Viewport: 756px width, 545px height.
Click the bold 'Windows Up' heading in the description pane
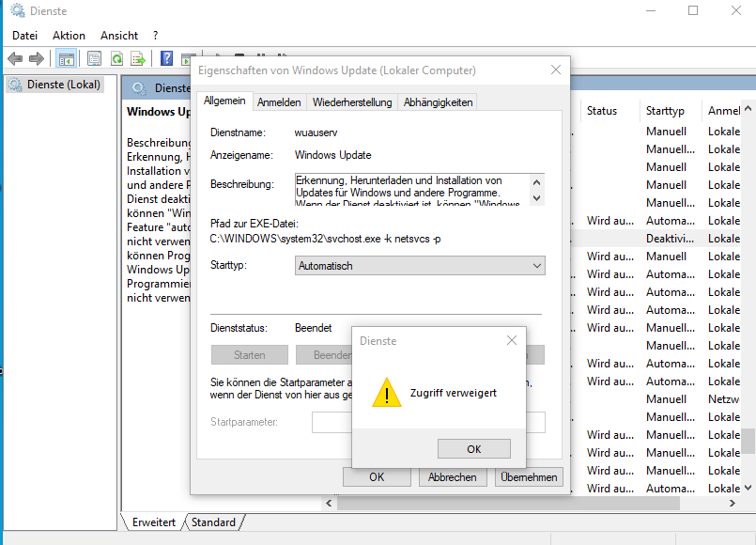point(158,112)
